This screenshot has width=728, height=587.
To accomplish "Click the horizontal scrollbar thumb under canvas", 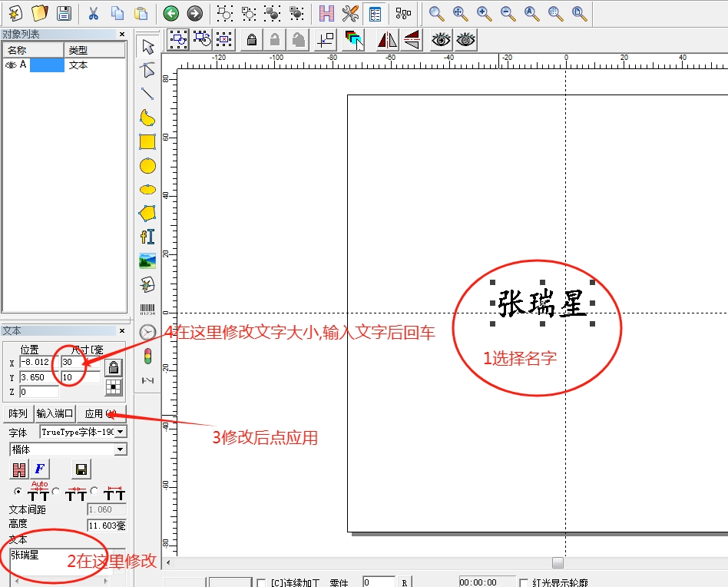I will 558,562.
